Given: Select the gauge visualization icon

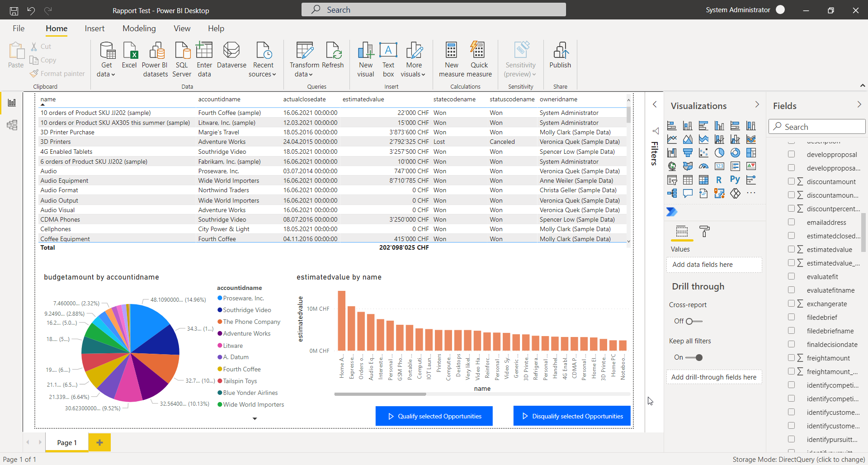Looking at the screenshot, I should coord(703,166).
